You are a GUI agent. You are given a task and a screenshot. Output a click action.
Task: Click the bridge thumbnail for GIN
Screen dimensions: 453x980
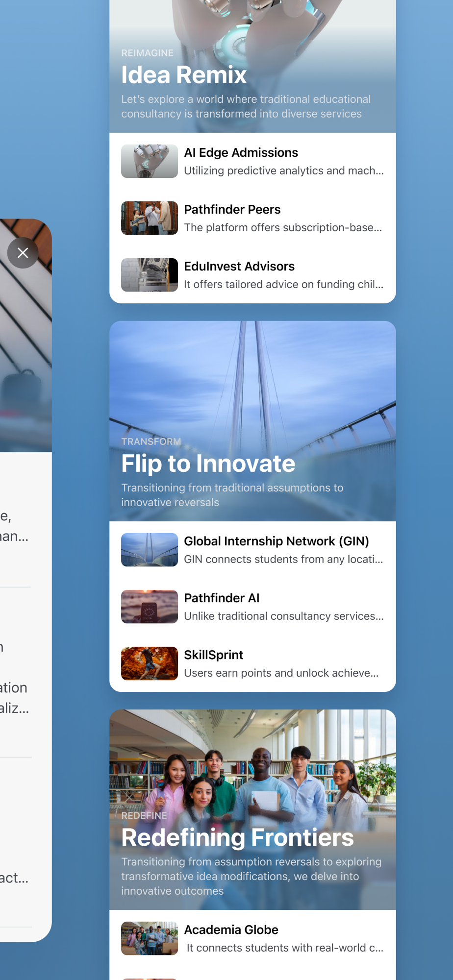150,550
